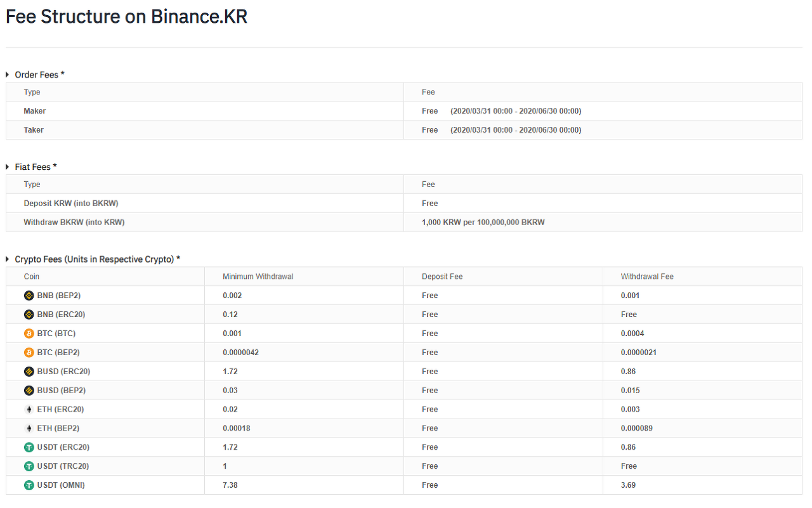Click the Taker fee promotion date range
This screenshot has height=508, width=812.
pos(516,130)
